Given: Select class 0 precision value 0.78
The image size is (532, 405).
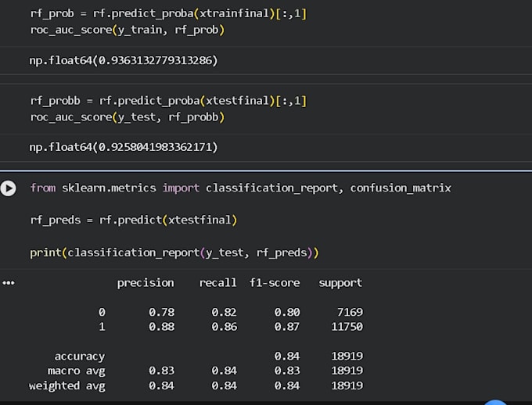Looking at the screenshot, I should (161, 312).
